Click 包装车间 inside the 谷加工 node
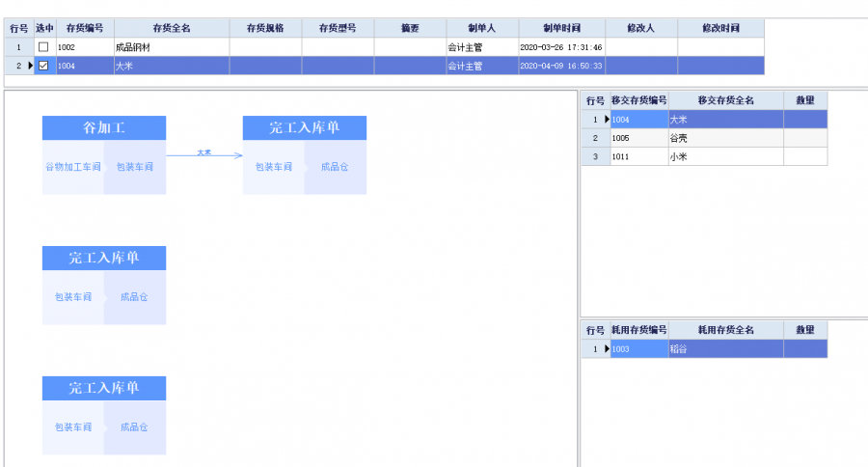 click(x=135, y=167)
